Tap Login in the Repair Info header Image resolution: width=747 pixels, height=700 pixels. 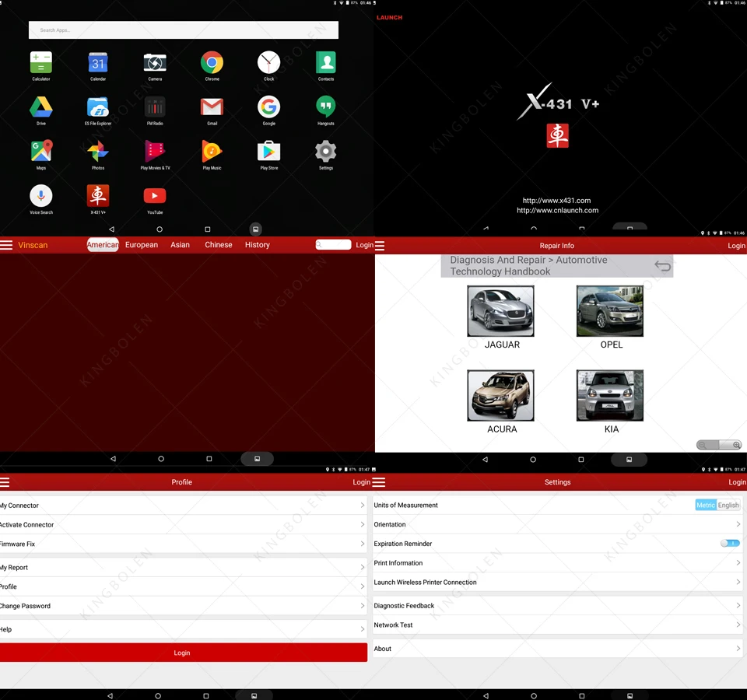point(737,246)
